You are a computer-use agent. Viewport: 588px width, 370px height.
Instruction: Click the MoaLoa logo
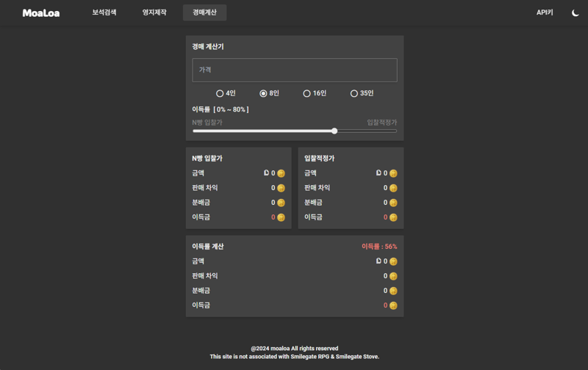(41, 13)
